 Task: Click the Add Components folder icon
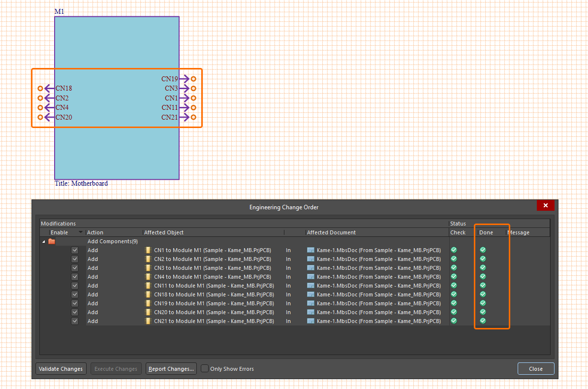52,241
